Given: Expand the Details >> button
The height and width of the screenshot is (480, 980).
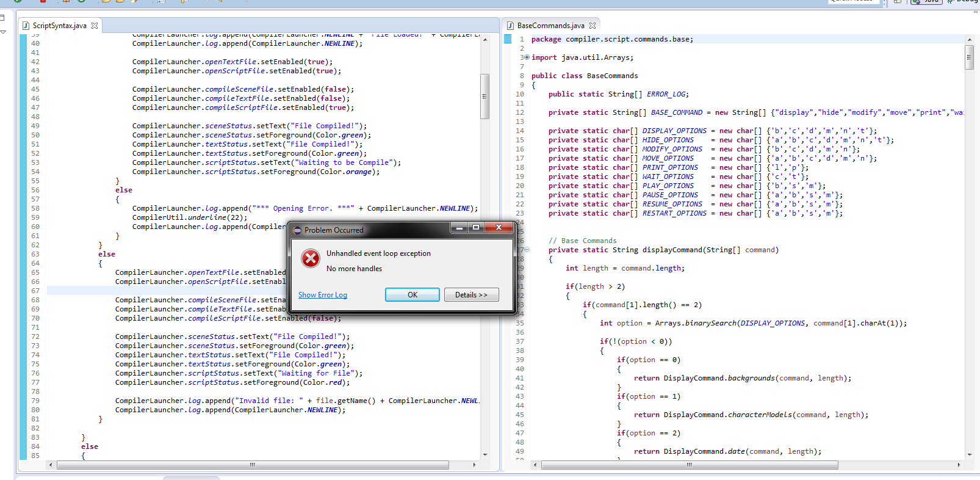Looking at the screenshot, I should point(471,295).
